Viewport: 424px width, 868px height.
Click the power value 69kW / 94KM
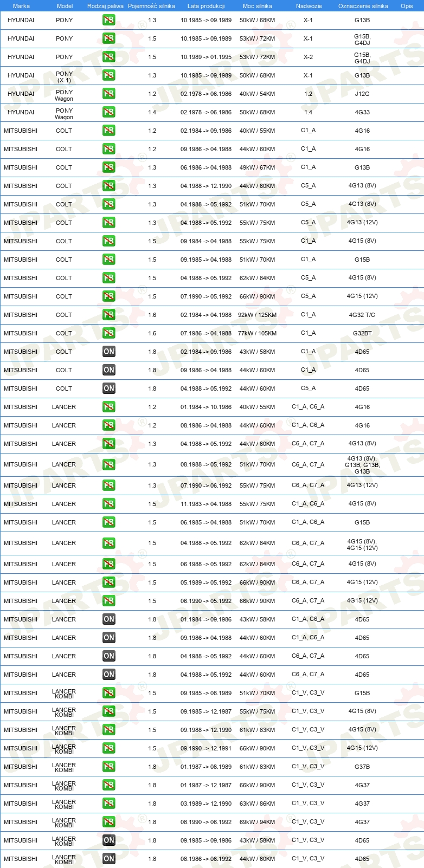(x=258, y=822)
